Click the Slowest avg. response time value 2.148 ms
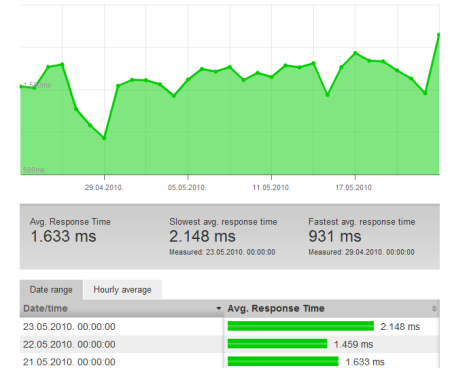Screen dimensions: 450x368 tap(202, 236)
